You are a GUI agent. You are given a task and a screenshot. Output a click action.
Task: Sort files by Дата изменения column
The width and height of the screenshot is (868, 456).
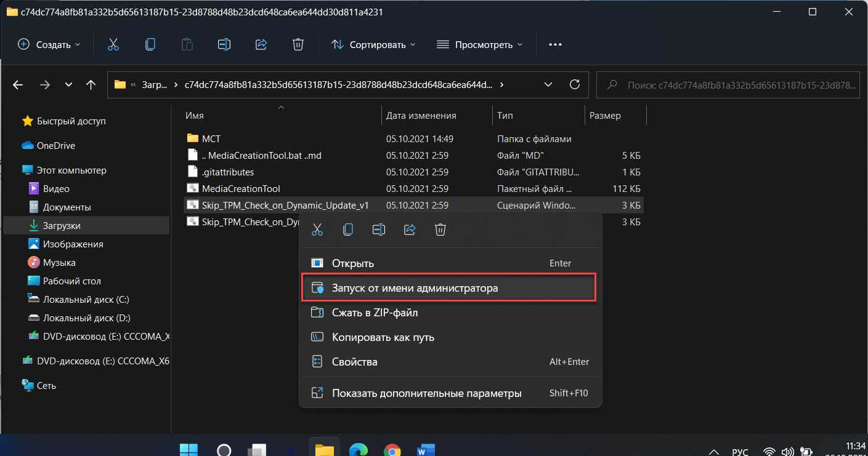point(421,116)
